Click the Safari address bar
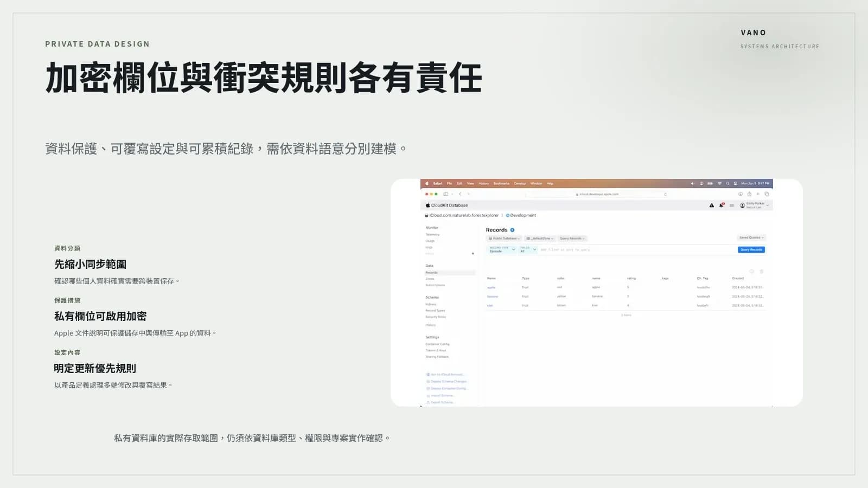This screenshot has height=488, width=868. (x=597, y=194)
